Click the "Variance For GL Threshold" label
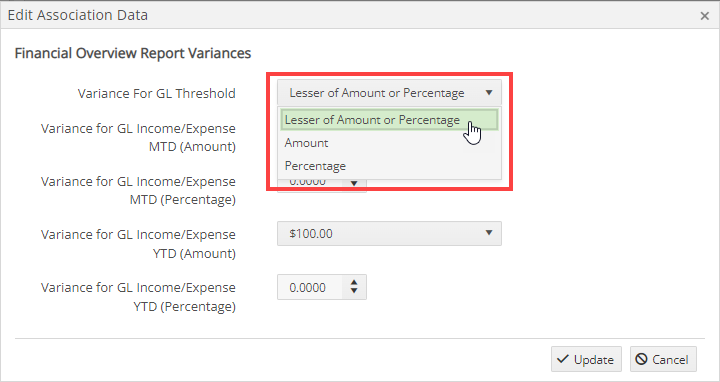720x382 pixels. click(157, 93)
